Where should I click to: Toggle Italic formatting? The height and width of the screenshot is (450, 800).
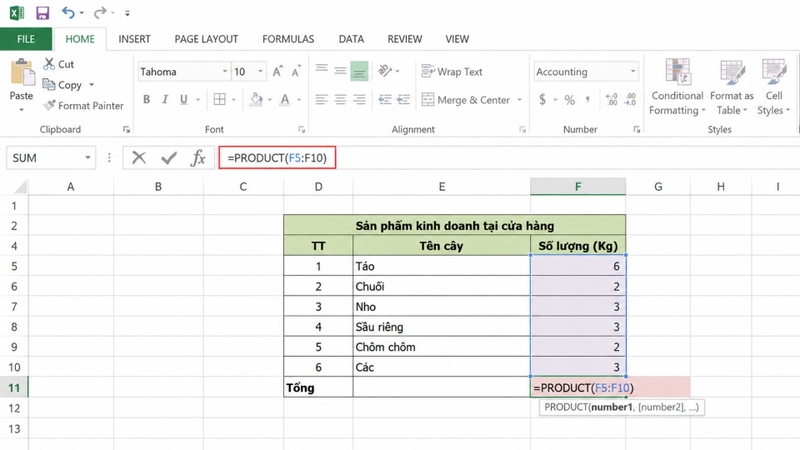[165, 99]
